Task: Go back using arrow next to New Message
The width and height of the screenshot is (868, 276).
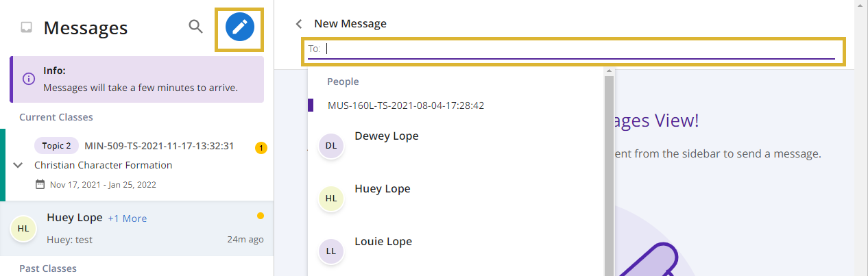Action: [x=299, y=24]
